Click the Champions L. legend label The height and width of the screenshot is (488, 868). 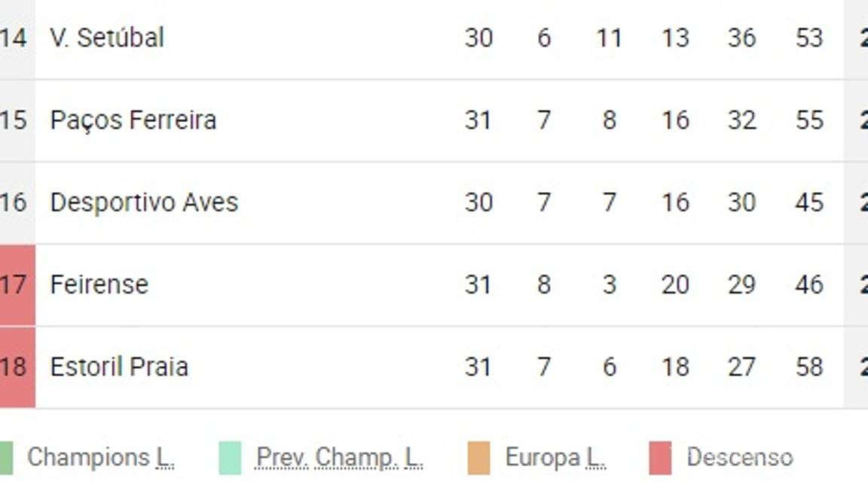[x=100, y=457]
